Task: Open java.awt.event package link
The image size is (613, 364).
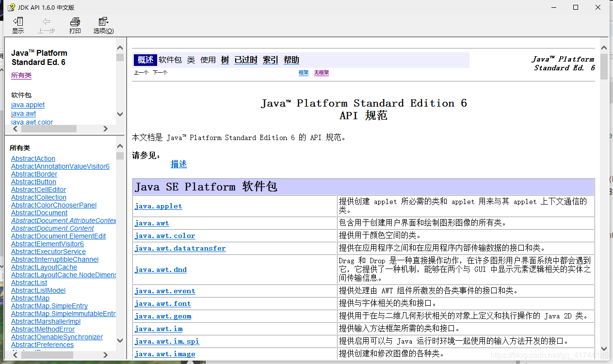Action: pos(165,291)
